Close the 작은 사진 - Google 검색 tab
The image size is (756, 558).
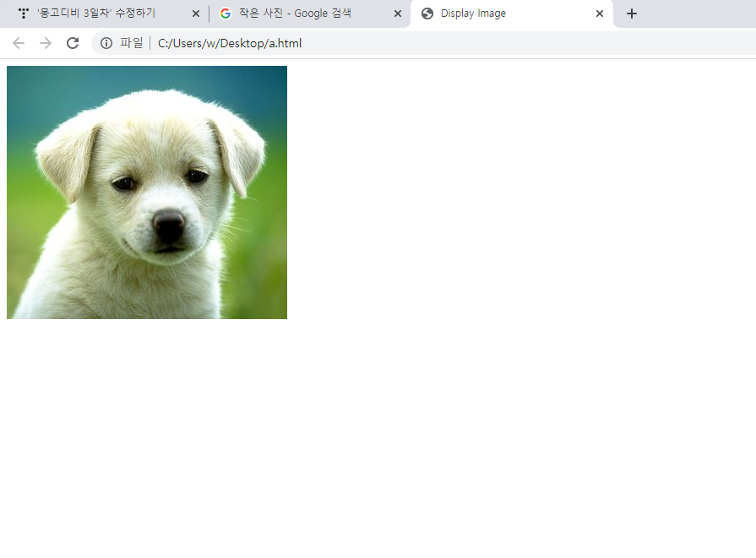pyautogui.click(x=398, y=14)
